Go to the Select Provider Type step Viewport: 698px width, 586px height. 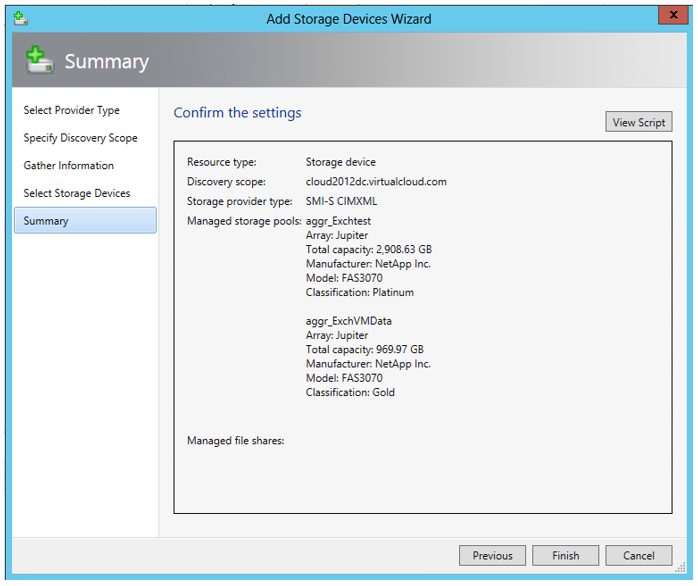(x=72, y=110)
